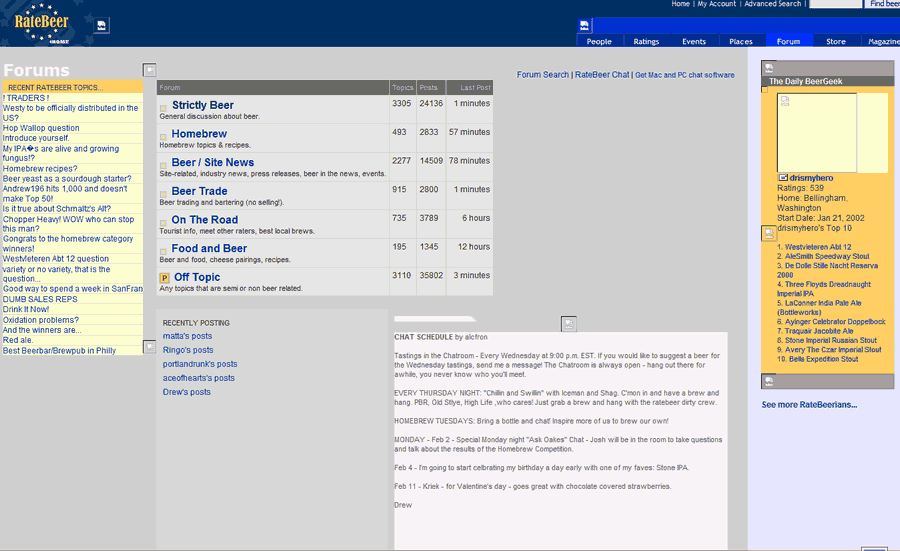The image size is (900, 551).
Task: Click the beer search input field
Action: 836,4
